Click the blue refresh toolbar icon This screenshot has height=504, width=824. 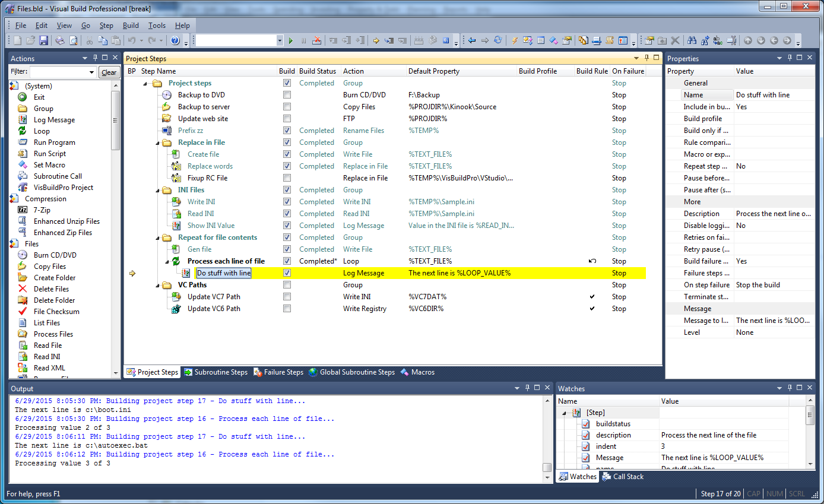click(498, 40)
